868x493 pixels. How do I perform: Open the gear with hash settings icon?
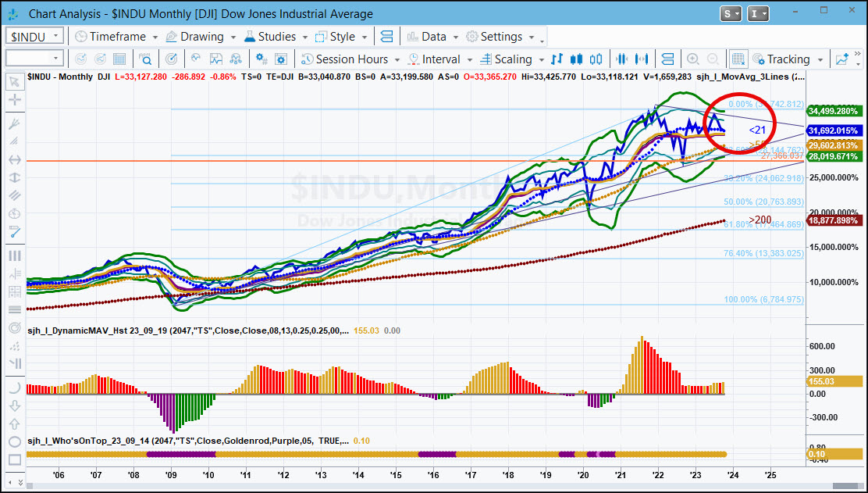coord(261,59)
